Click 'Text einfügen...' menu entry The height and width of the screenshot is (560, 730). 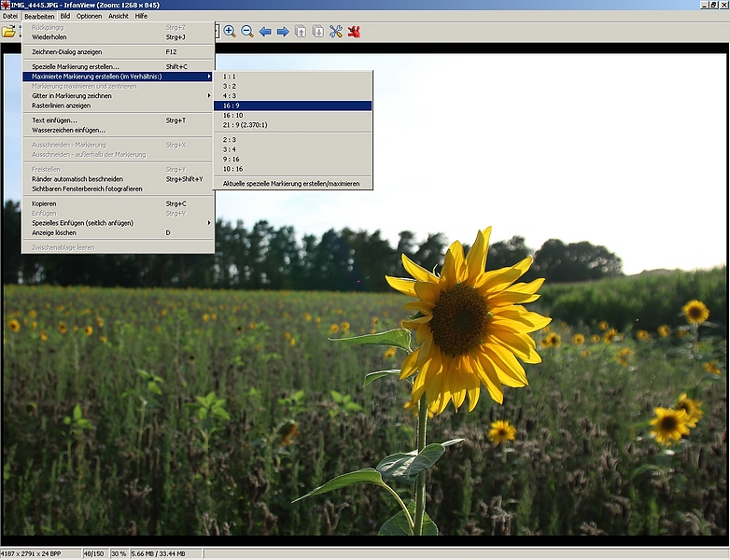[56, 120]
